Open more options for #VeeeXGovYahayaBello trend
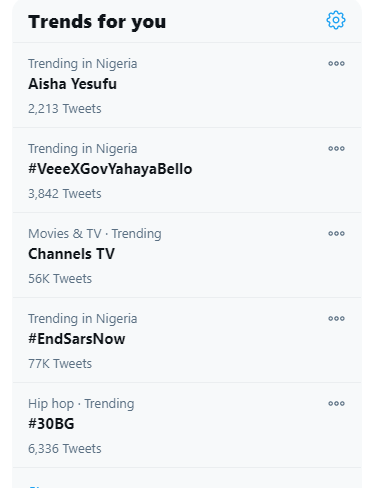Image resolution: width=376 pixels, height=488 pixels. click(x=336, y=148)
